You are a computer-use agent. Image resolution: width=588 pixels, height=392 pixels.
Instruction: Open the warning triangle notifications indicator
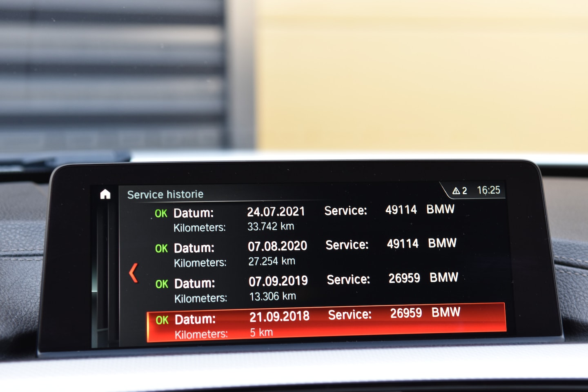tap(459, 191)
